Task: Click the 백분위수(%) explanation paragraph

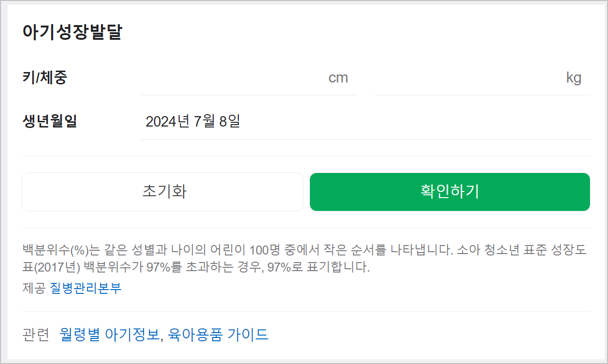Action: pyautogui.click(x=305, y=259)
